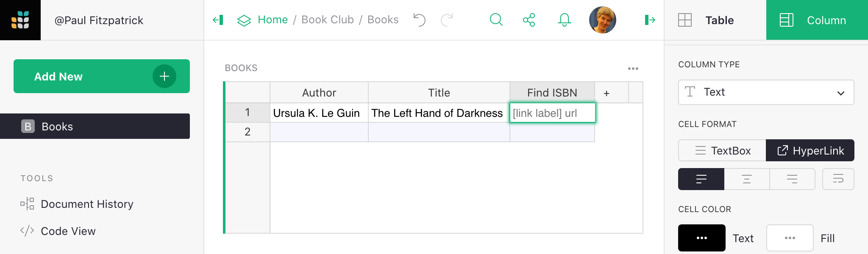Click the undo arrow icon
Image resolution: width=868 pixels, height=254 pixels.
[x=419, y=19]
